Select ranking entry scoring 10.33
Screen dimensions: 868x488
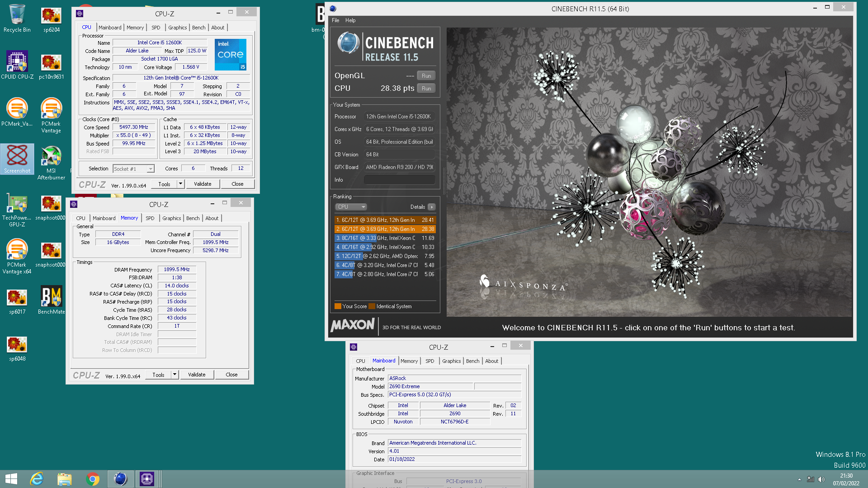point(385,247)
